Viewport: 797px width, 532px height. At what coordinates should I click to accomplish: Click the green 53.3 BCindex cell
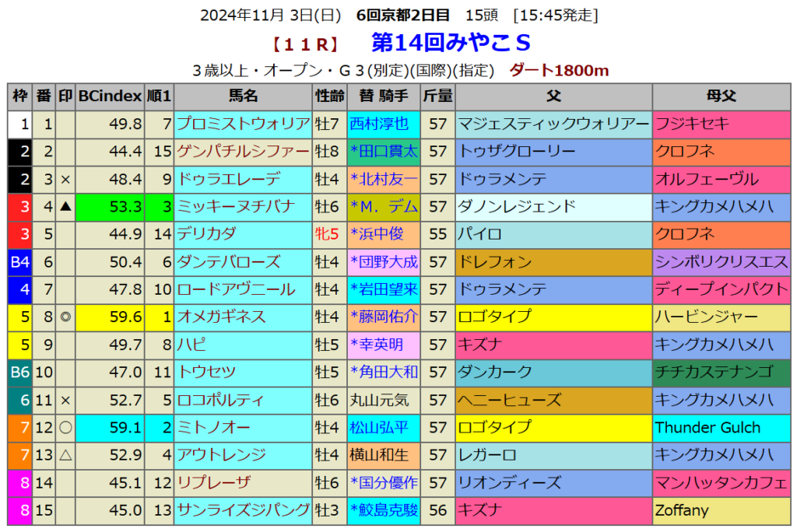click(x=111, y=206)
